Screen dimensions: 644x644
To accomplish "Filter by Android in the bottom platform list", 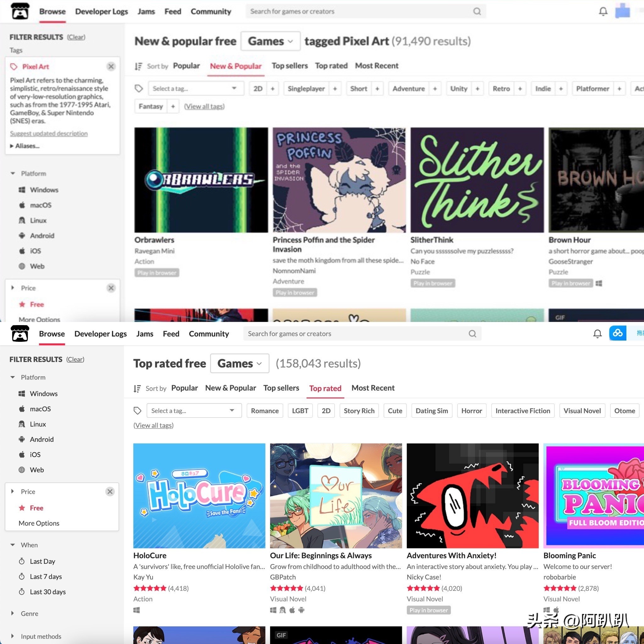I will [36, 439].
